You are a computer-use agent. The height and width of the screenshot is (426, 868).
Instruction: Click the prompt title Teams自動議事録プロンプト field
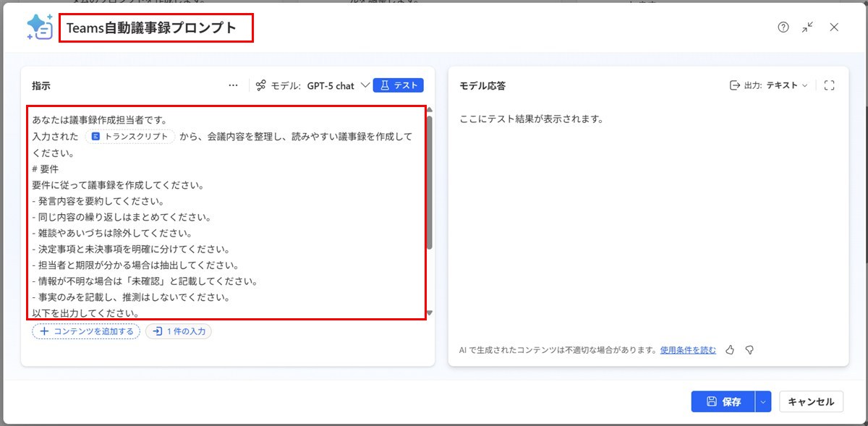pyautogui.click(x=156, y=28)
